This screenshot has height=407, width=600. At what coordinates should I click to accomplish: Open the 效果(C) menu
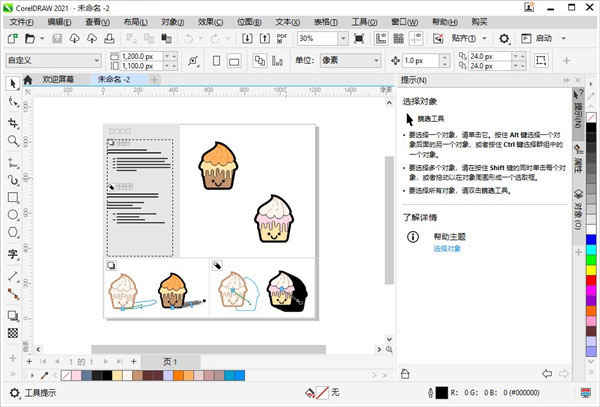[210, 22]
